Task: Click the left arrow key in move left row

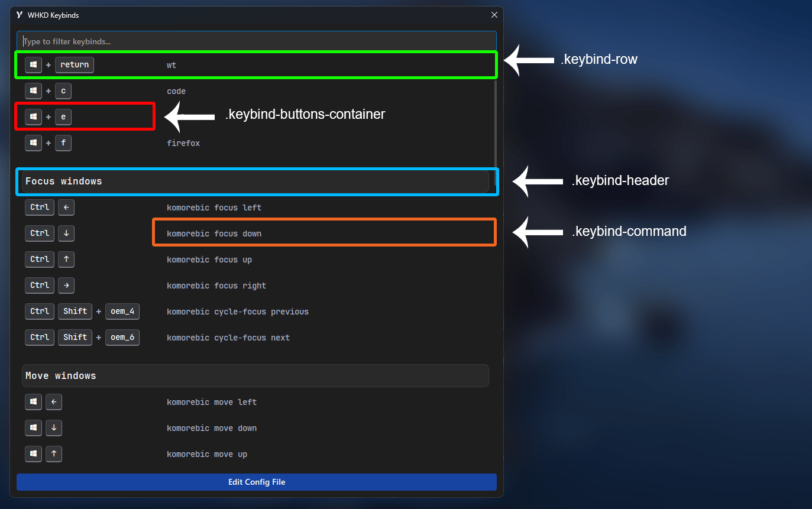Action: (x=54, y=402)
